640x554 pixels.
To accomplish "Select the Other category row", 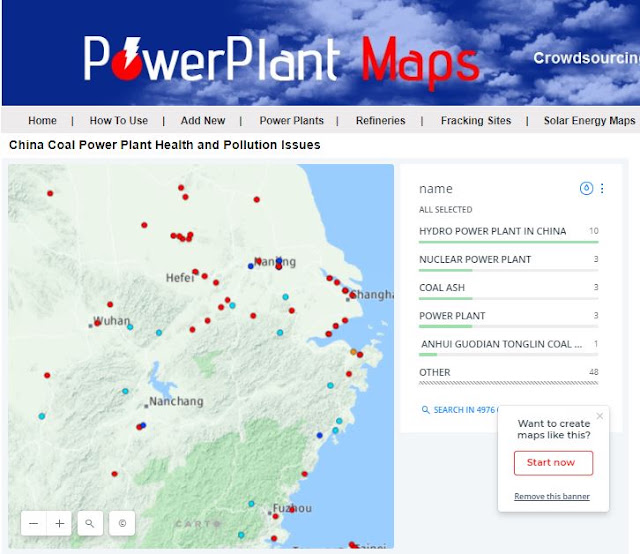I will tap(509, 375).
